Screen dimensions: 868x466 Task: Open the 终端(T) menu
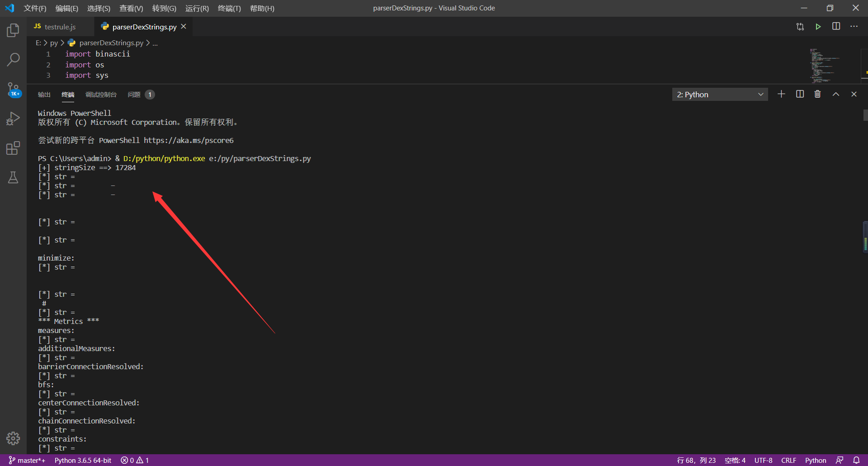[229, 8]
